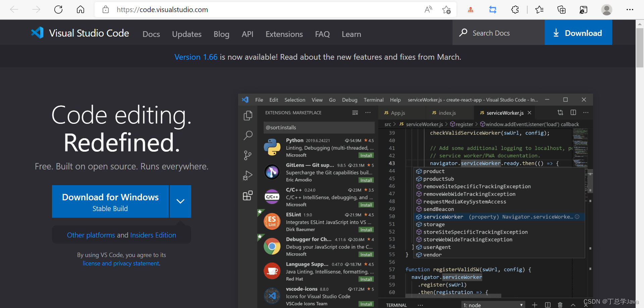The image size is (644, 308).
Task: Click the register breadcrumb item
Action: pyautogui.click(x=462, y=124)
